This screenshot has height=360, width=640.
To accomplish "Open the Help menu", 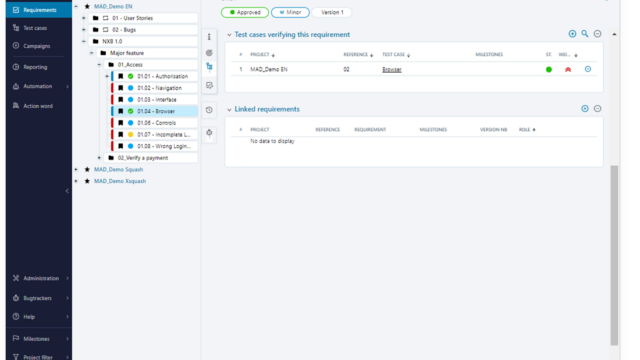I will tap(39, 316).
